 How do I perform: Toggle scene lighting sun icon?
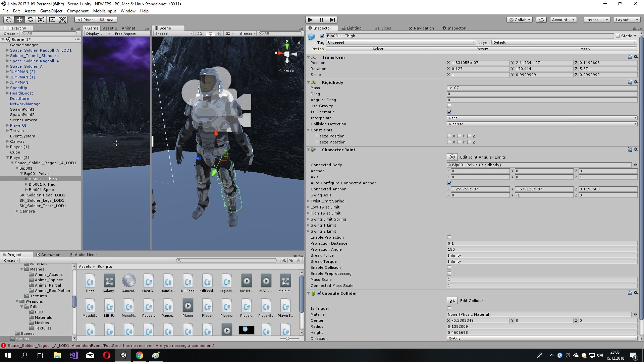210,34
